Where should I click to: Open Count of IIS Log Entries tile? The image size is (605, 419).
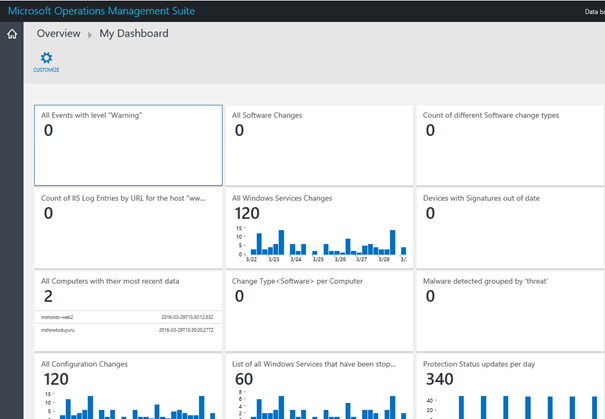pos(128,228)
